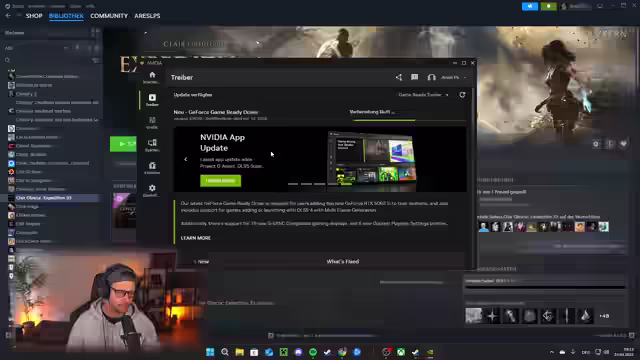
Task: Click the taskbar Search icon
Action: coord(225,352)
